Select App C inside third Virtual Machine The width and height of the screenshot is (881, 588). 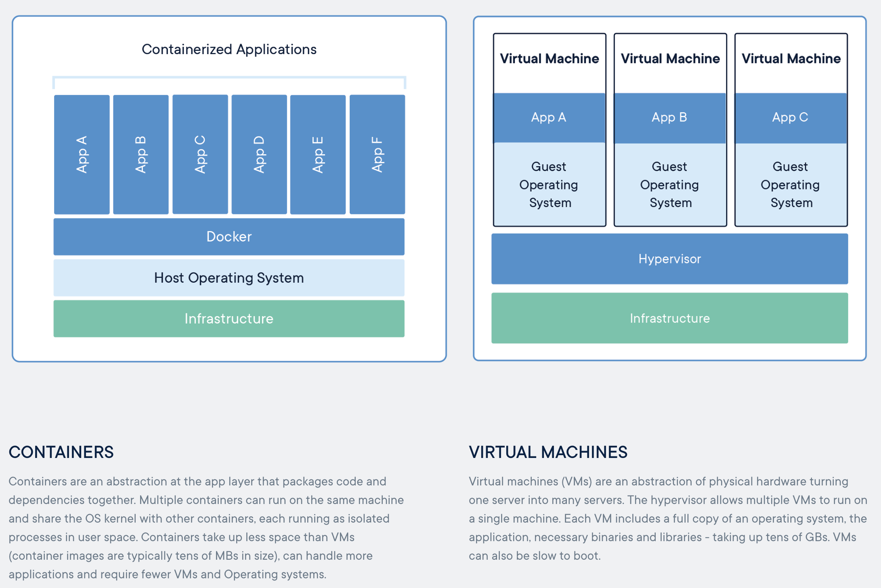tap(790, 118)
